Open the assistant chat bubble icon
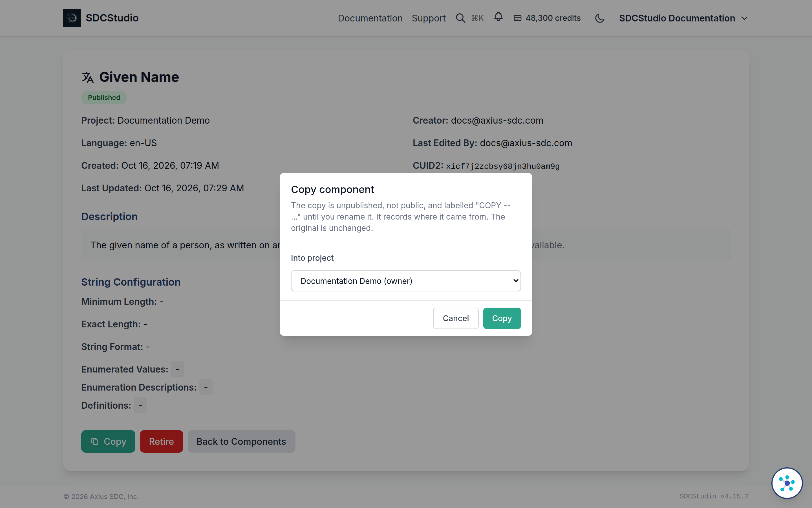The width and height of the screenshot is (812, 508). click(787, 483)
